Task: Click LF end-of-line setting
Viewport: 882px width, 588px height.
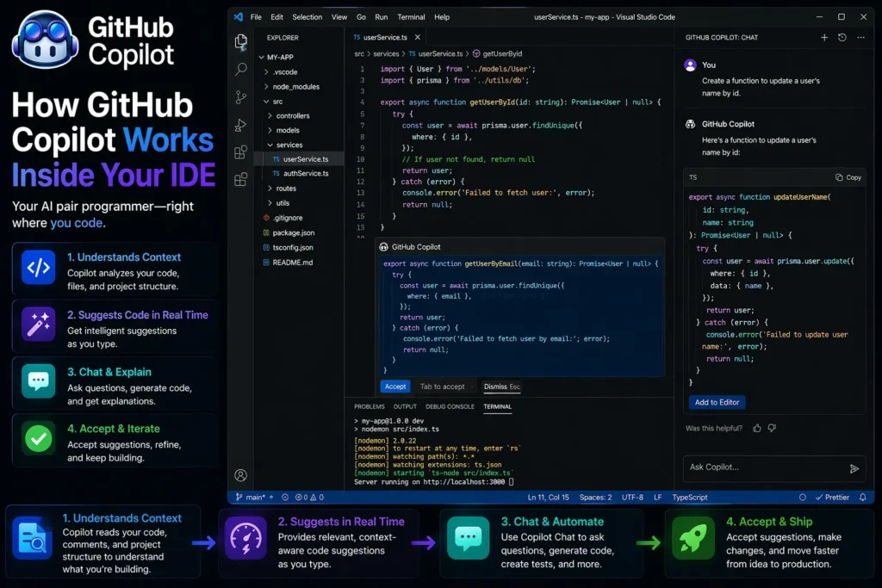Action: (x=657, y=497)
